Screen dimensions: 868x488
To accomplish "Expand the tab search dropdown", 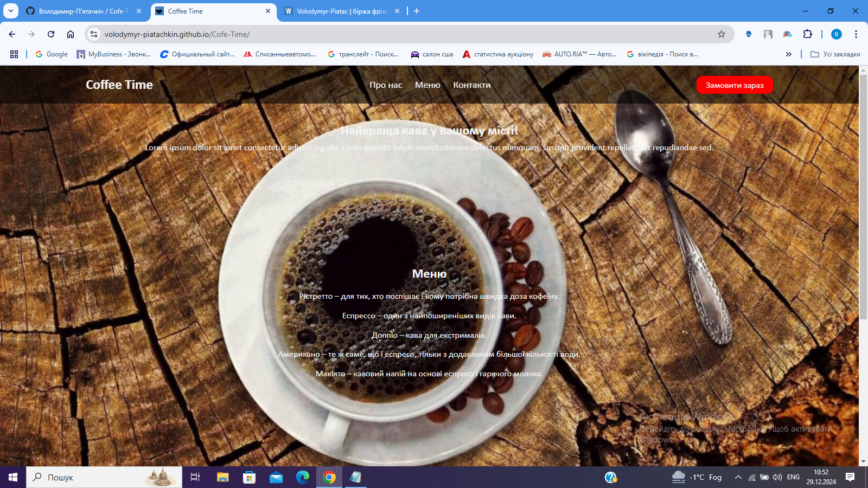I will coord(10,11).
